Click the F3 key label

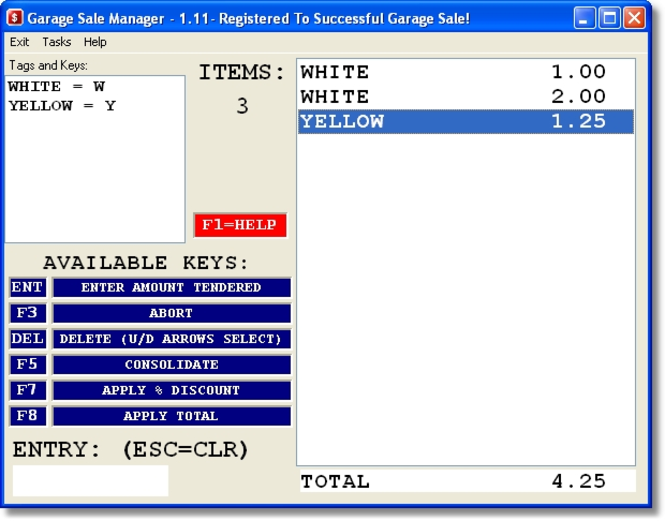[x=28, y=313]
